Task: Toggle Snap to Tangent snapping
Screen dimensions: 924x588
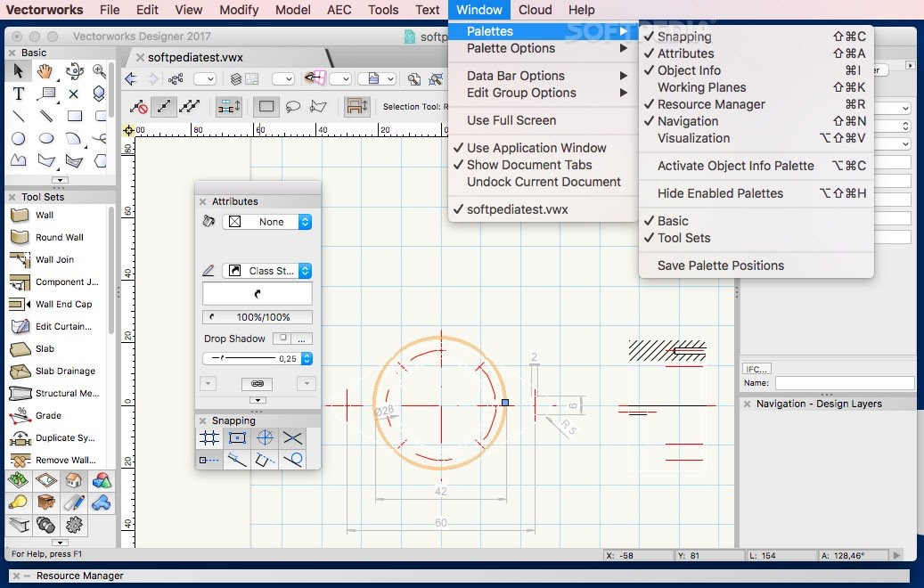Action: click(x=293, y=460)
